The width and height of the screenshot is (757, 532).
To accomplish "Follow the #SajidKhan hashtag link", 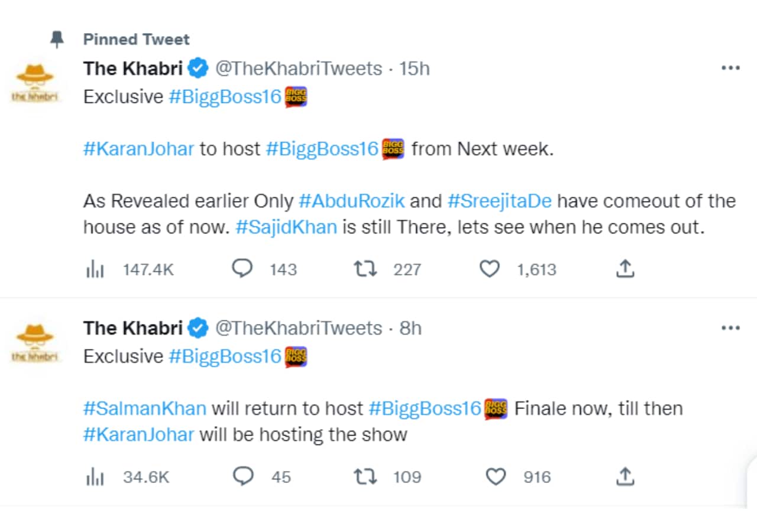I will click(x=286, y=228).
